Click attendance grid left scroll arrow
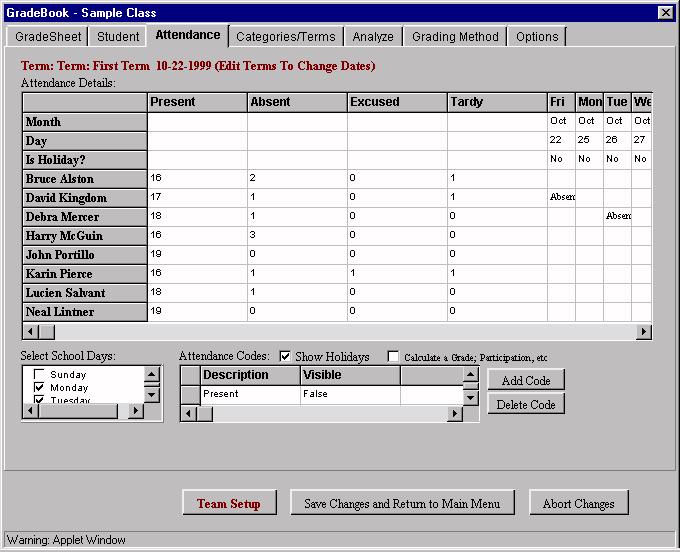 point(30,332)
